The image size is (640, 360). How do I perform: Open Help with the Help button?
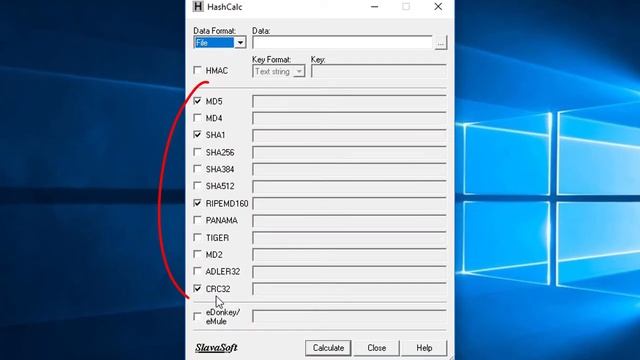[424, 348]
